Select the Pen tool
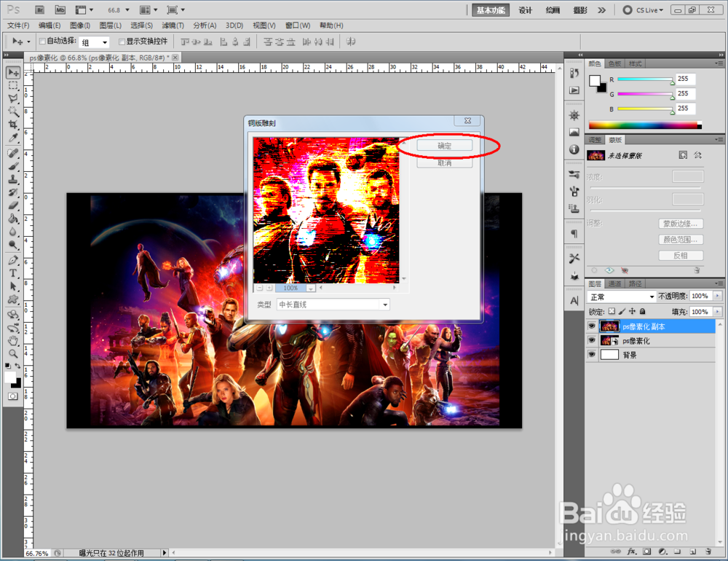The width and height of the screenshot is (728, 561). click(13, 260)
